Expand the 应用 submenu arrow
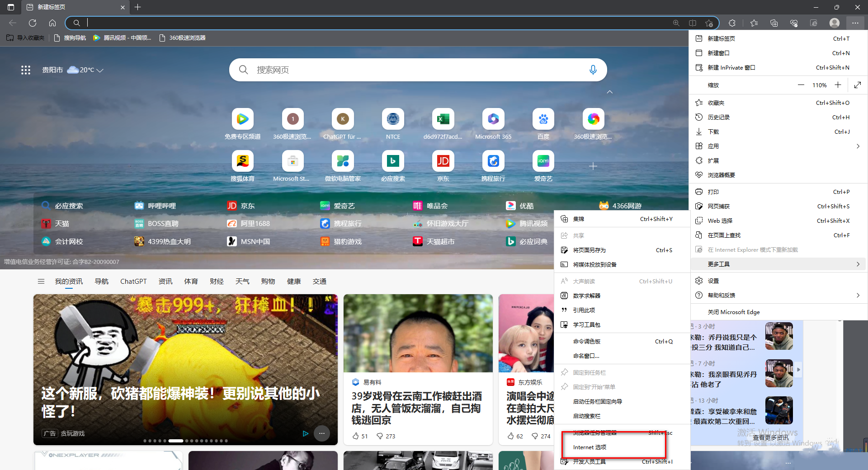The width and height of the screenshot is (868, 470). 858,146
